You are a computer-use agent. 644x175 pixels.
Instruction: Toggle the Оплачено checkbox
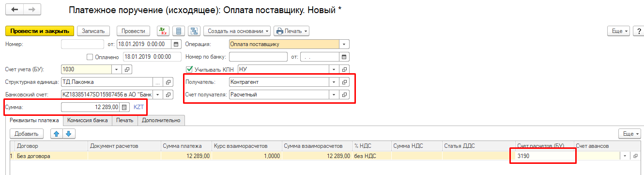[89, 57]
